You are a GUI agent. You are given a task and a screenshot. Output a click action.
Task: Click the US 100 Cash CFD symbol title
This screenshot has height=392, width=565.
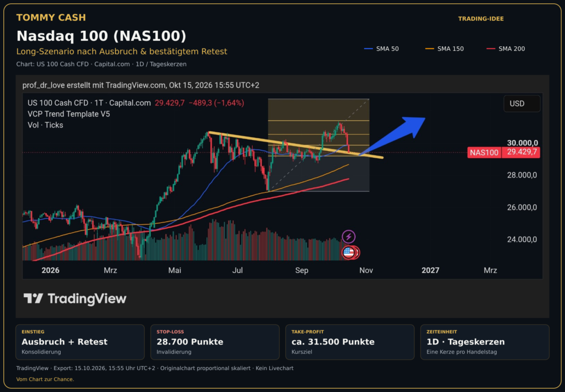89,103
